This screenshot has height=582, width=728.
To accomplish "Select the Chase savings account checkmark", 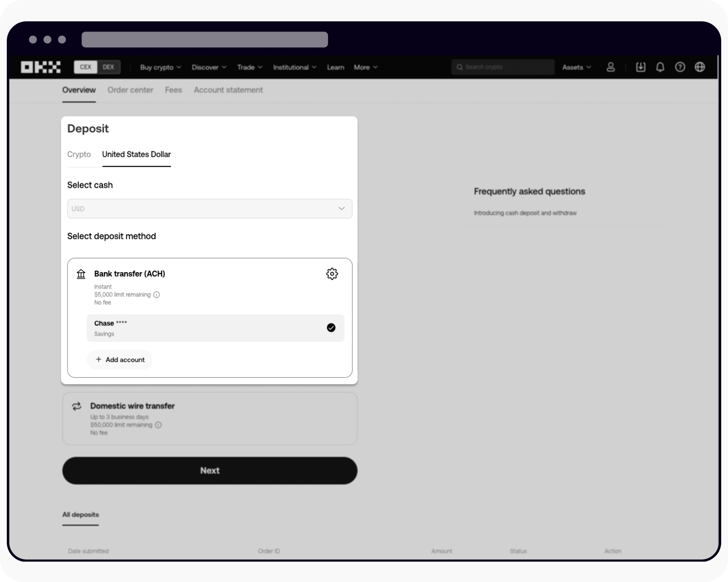I will [331, 328].
